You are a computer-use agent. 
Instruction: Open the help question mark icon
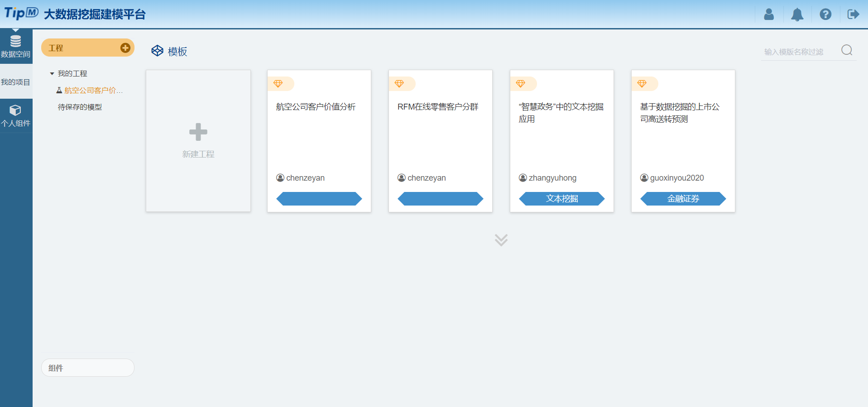pos(825,14)
